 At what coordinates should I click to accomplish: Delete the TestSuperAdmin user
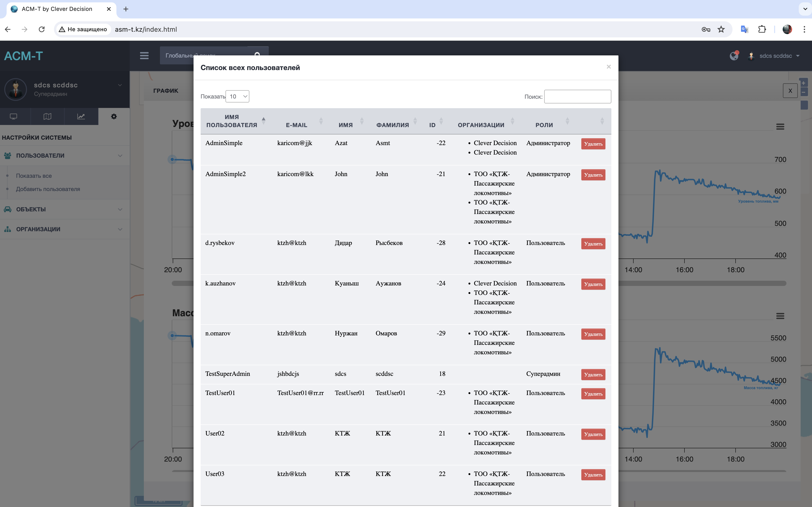[x=593, y=374]
